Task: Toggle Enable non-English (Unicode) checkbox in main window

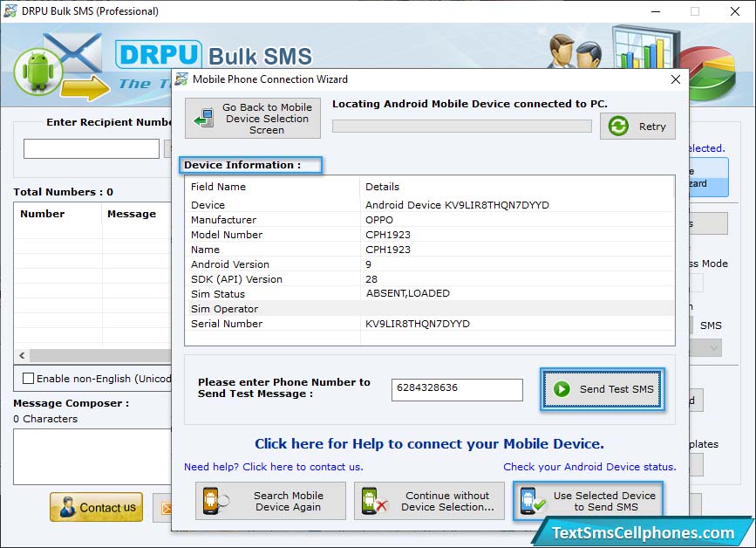Action: click(x=29, y=379)
